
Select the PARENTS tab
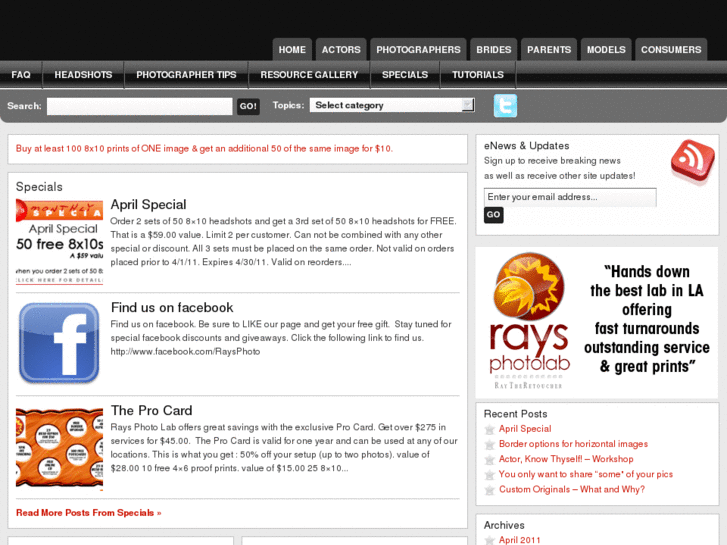549,50
